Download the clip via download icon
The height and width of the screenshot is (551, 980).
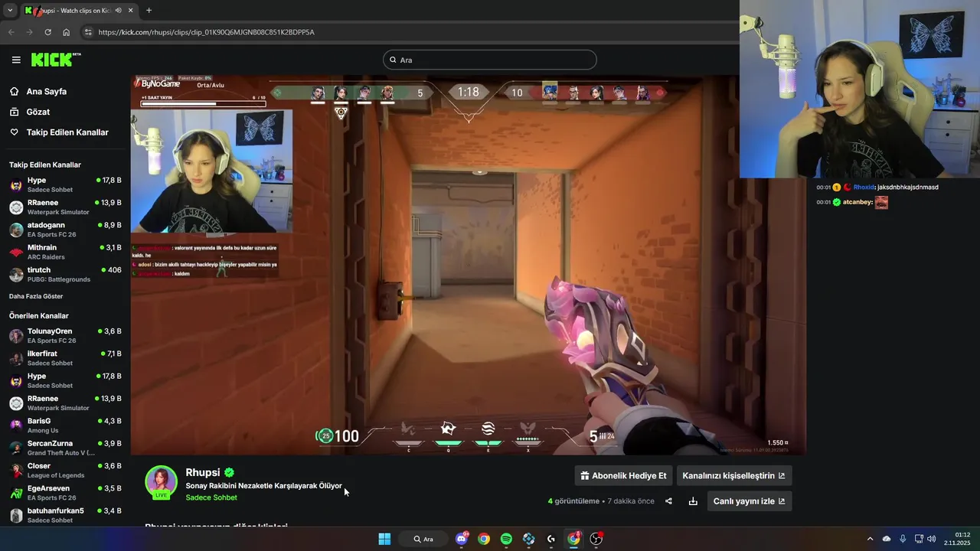[x=693, y=501]
